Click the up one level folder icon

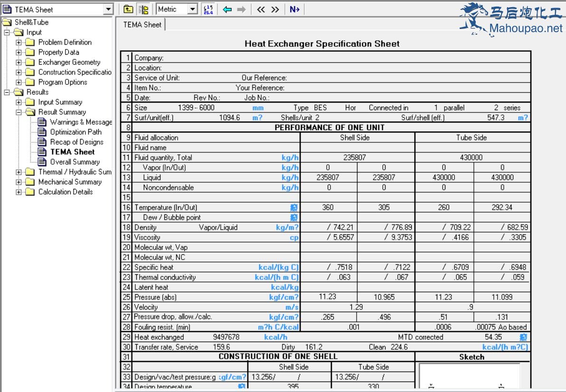click(128, 9)
